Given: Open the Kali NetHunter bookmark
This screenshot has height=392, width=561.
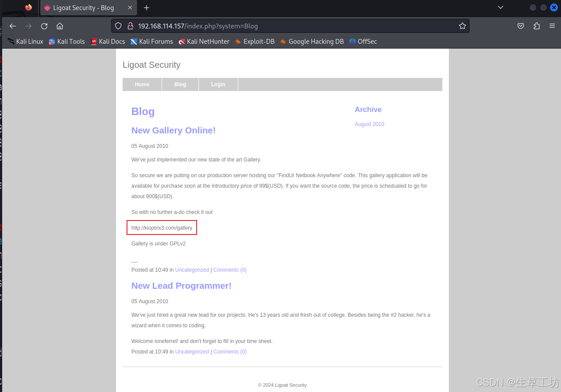Looking at the screenshot, I should pyautogui.click(x=204, y=42).
